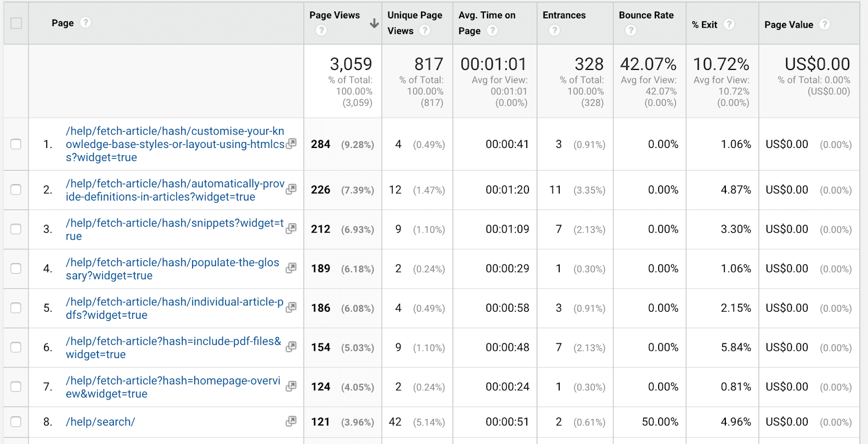Click help icon beside Page Value
Image resolution: width=868 pixels, height=444 pixels.
(x=825, y=24)
